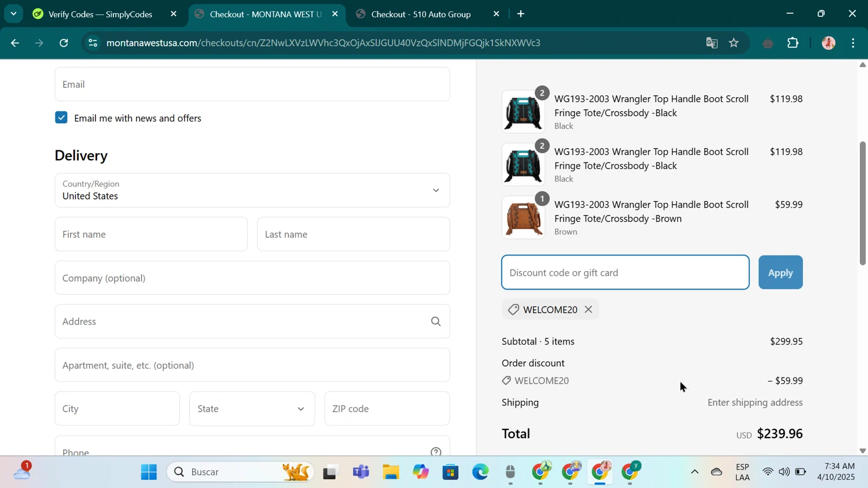Focus the ZIP code field
Image resolution: width=868 pixels, height=488 pixels.
click(x=387, y=409)
